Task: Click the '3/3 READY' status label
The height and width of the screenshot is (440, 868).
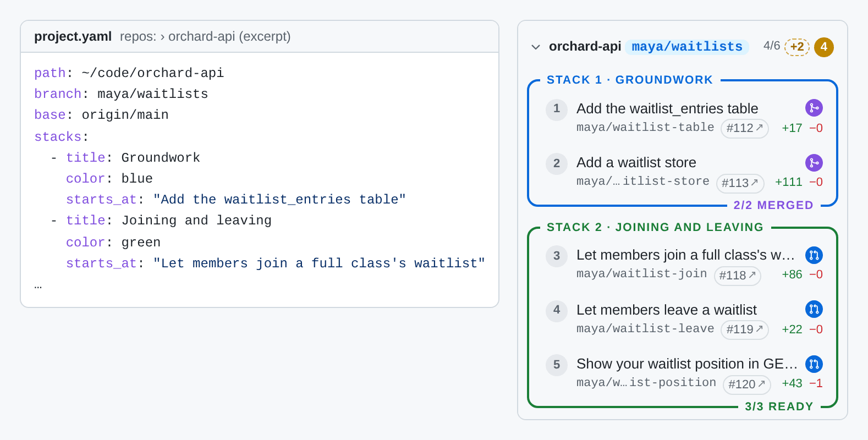Action: pyautogui.click(x=779, y=406)
